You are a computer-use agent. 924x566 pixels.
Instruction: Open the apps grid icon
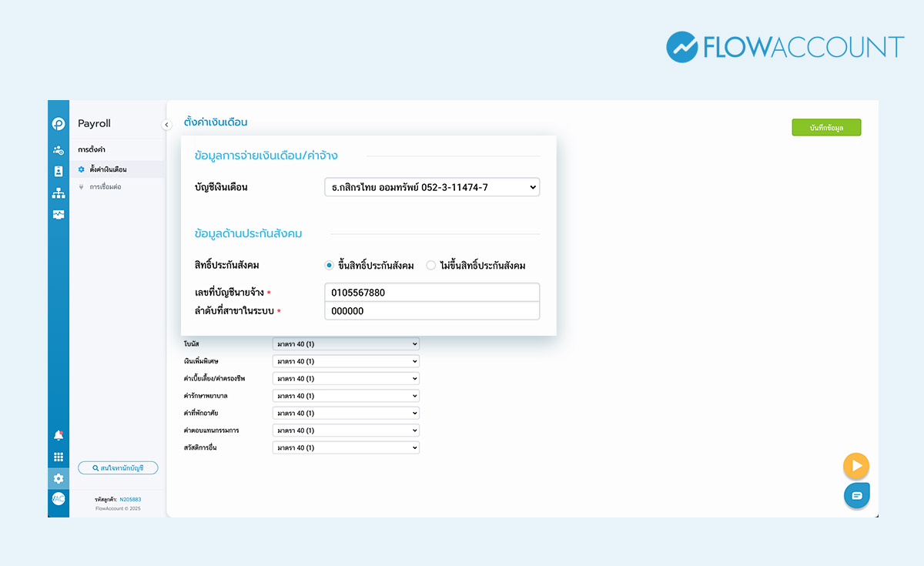[59, 457]
